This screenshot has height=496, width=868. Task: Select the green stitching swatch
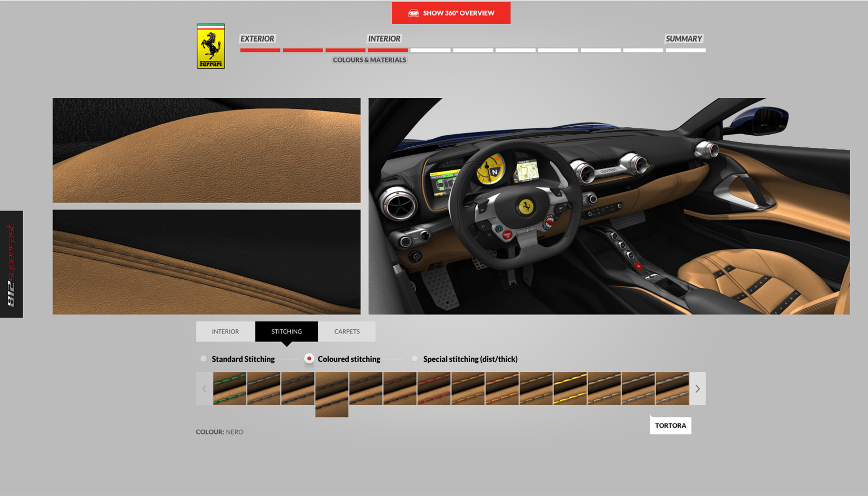click(230, 389)
